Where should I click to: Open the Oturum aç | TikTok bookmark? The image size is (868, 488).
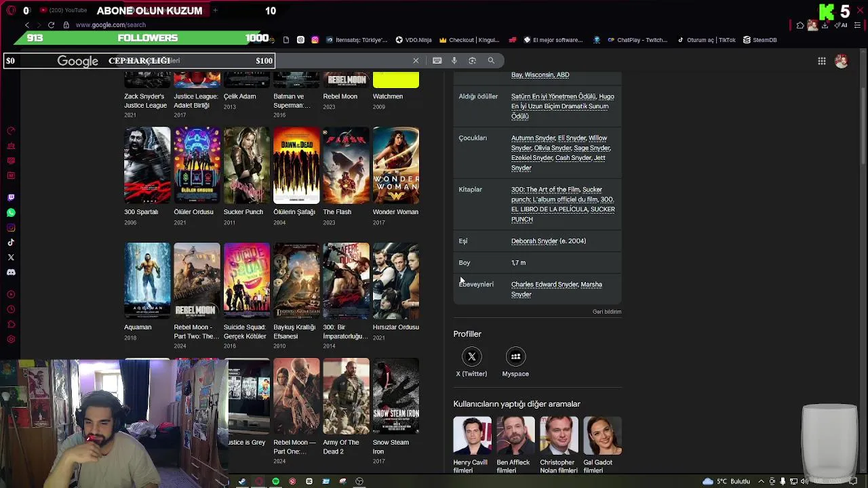[706, 40]
